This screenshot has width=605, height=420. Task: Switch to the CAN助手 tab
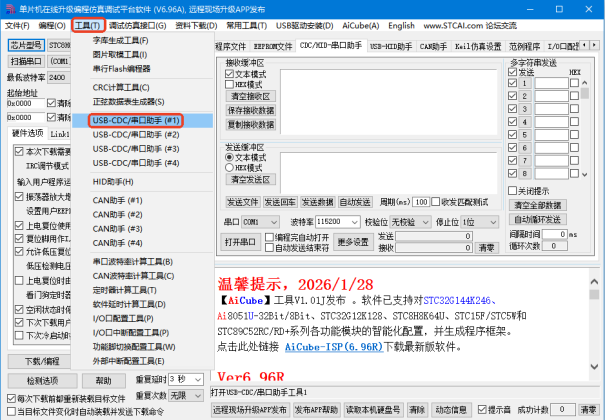[x=433, y=47]
